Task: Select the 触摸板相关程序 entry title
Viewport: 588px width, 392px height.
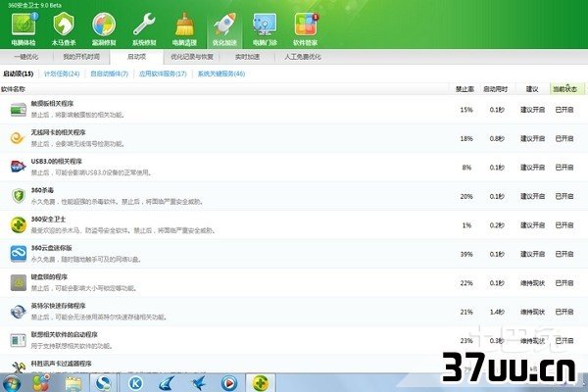Action: point(52,103)
